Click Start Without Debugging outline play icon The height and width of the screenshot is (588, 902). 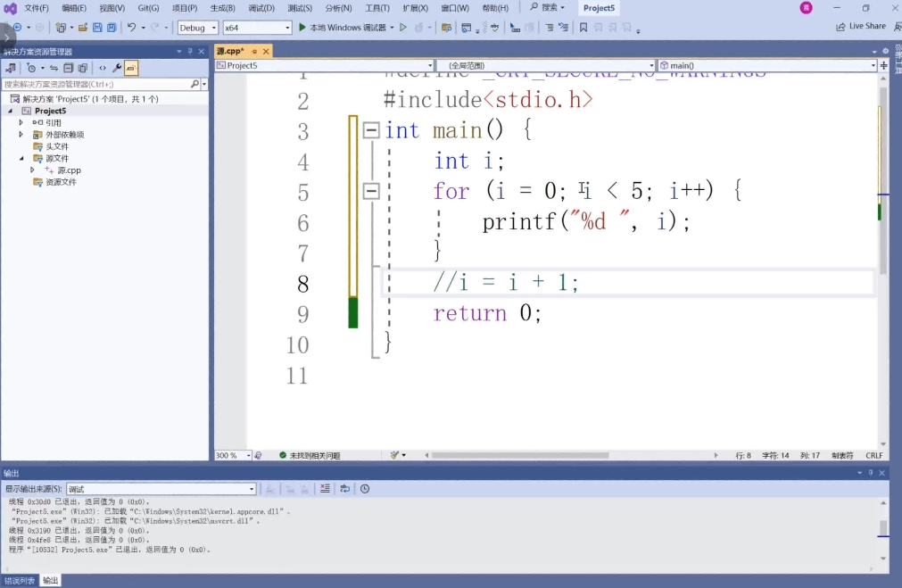[x=403, y=27]
